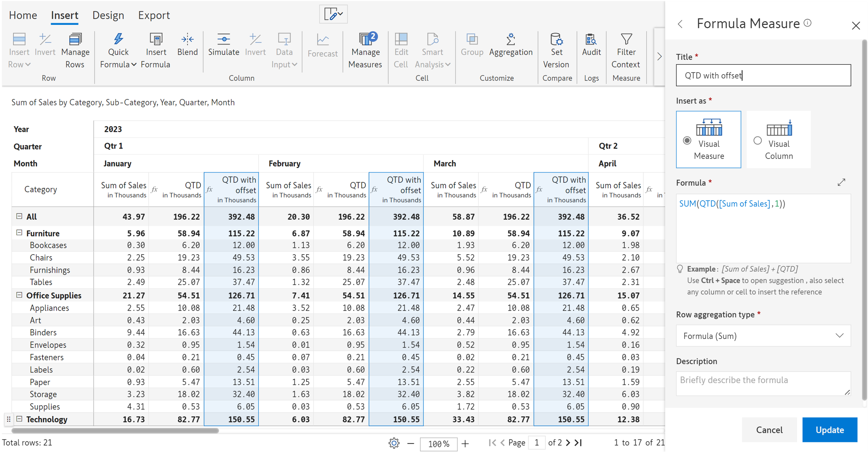Viewport: 868px width, 453px height.
Task: Switch to the Design tab
Action: (108, 15)
